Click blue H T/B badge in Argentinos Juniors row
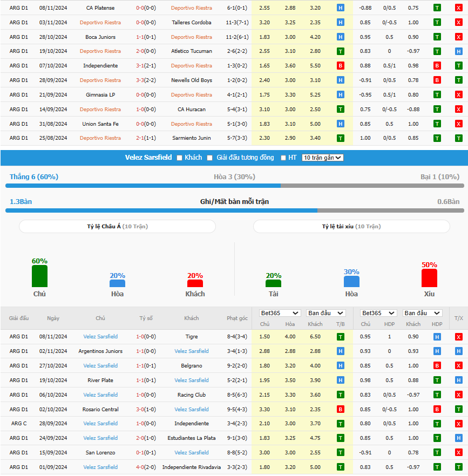This screenshot has width=468, height=476. [x=341, y=351]
